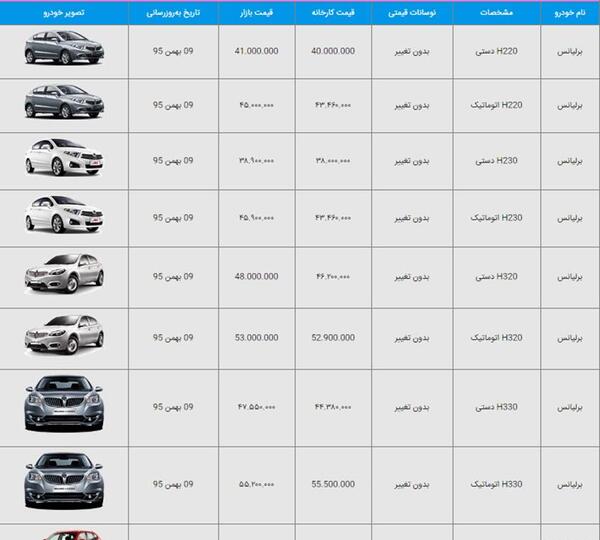Screen dimensions: 600x540
Task: Click factory price 52.900.000 of H320 اتوماتیک
Action: coord(333,338)
